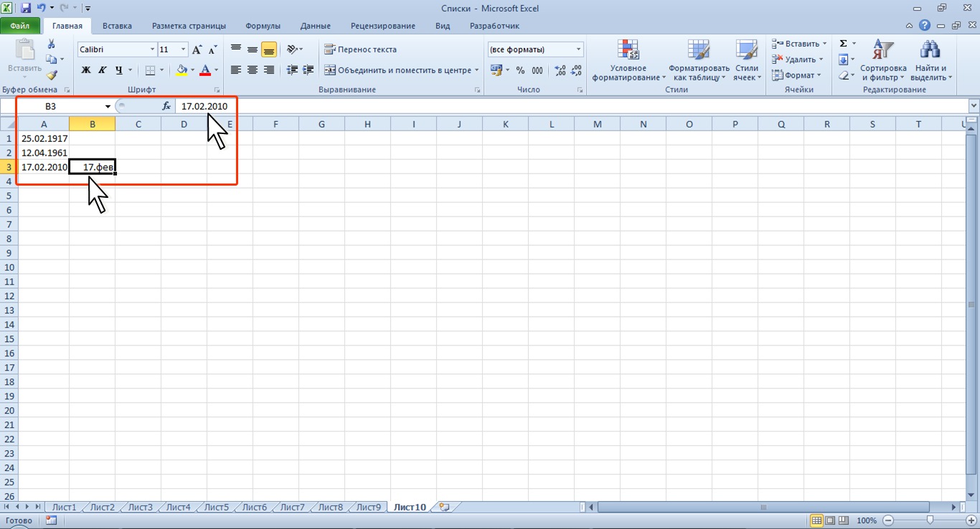Screen dimensions: 980x529
Task: Open the number format (все форматы) dropdown
Action: click(x=579, y=49)
